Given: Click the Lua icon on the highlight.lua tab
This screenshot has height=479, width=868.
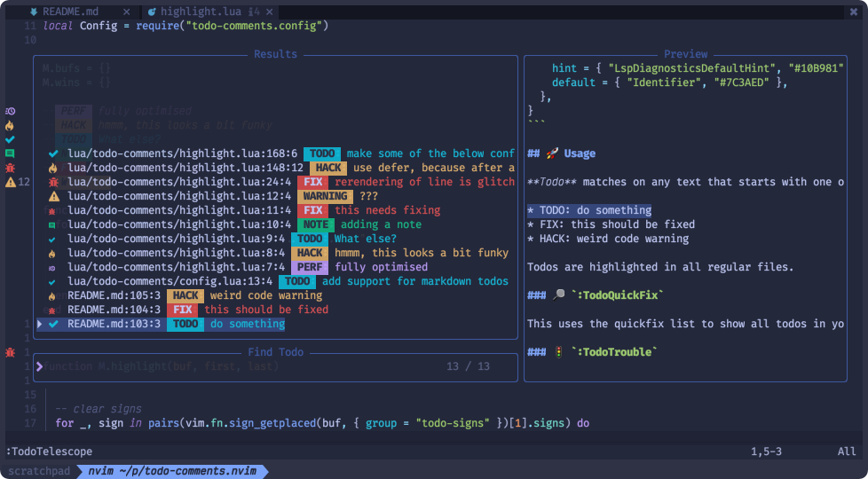Looking at the screenshot, I should tap(152, 12).
